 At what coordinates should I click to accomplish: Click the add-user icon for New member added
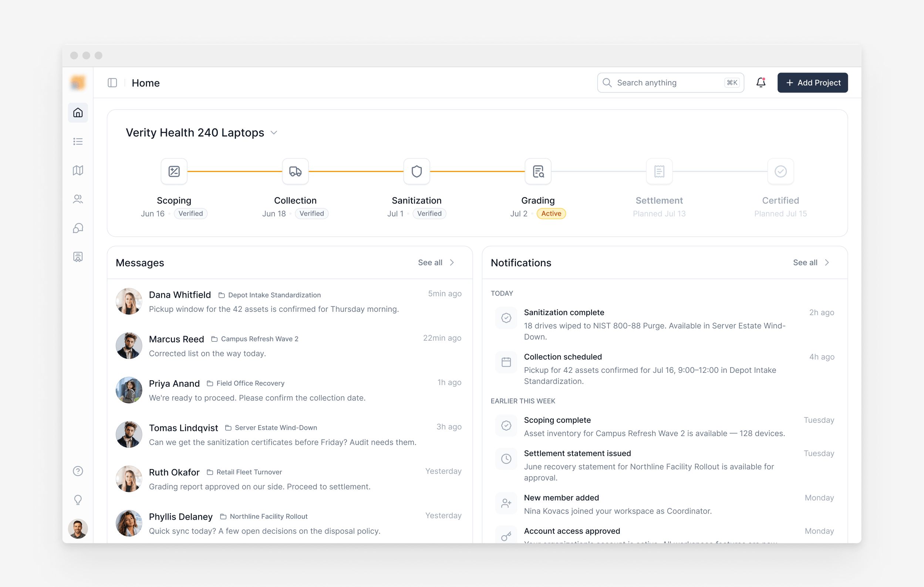506,503
